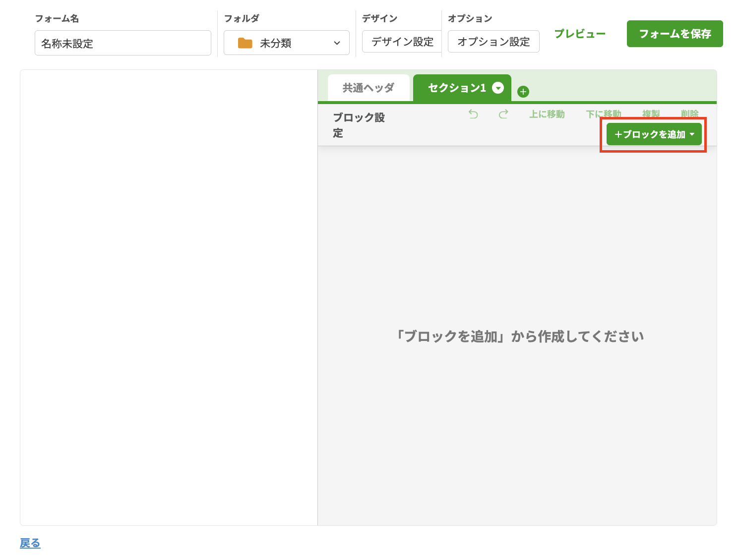Screen dimensions: 737x560
Task: Click the ブロック設定 heading text
Action: tap(359, 125)
